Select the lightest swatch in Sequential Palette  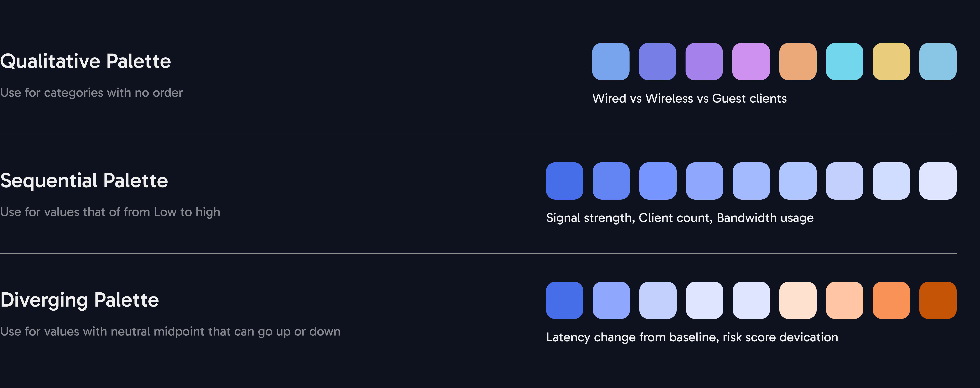[938, 181]
